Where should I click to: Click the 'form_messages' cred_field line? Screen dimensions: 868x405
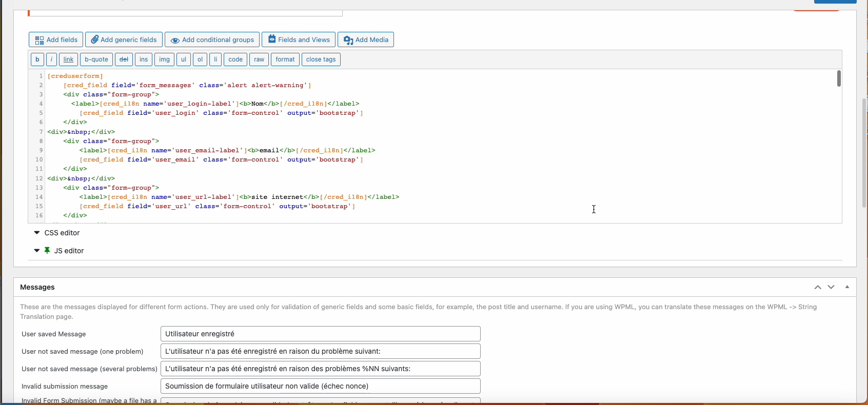click(187, 85)
